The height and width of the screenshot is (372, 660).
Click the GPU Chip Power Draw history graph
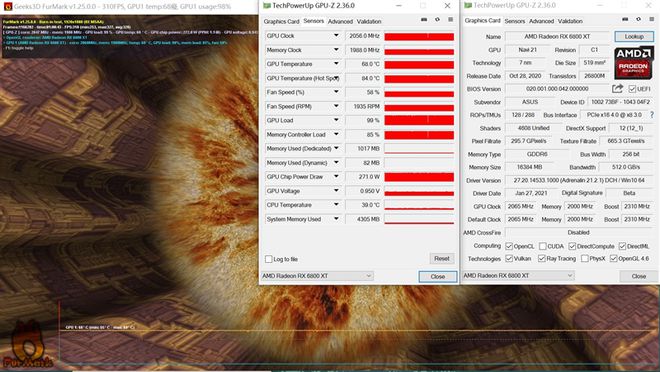(419, 177)
